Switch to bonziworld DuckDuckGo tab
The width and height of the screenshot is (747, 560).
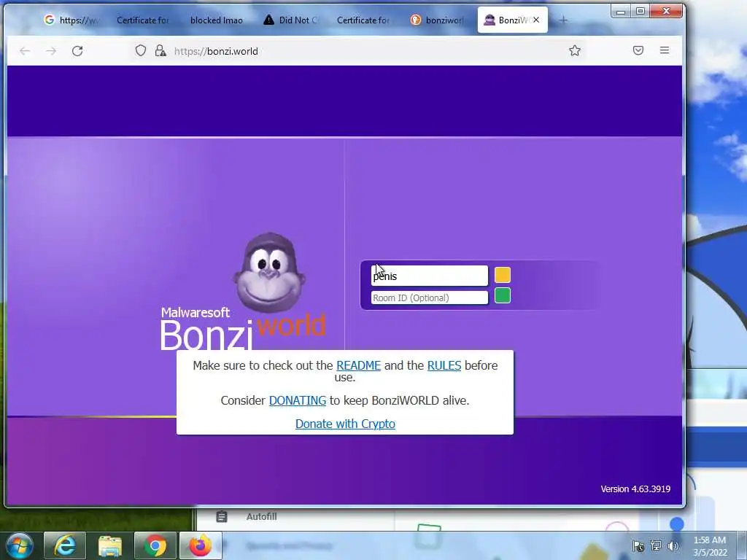437,20
